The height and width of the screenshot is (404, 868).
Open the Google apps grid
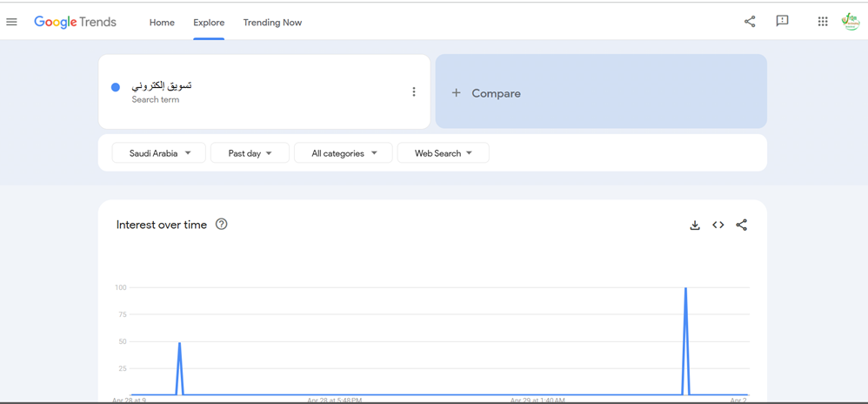[822, 22]
